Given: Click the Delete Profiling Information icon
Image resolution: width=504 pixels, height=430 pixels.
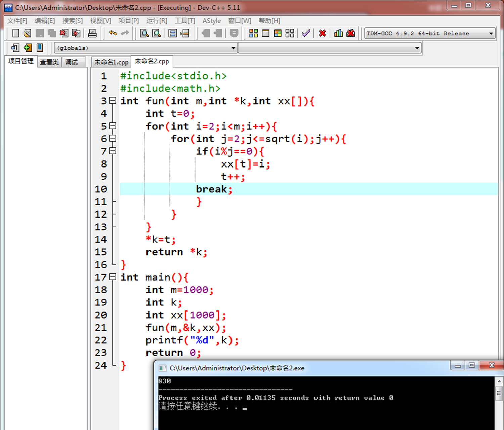Looking at the screenshot, I should 351,33.
